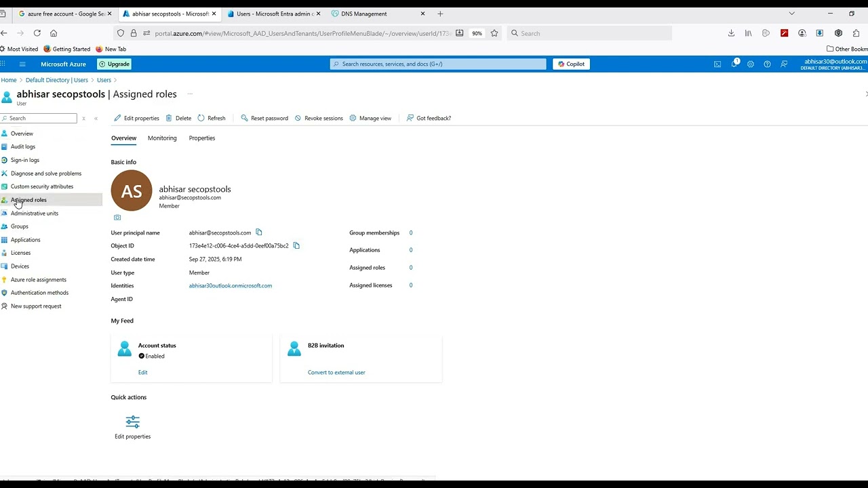
Task: Switch to the Properties tab
Action: coord(202,138)
